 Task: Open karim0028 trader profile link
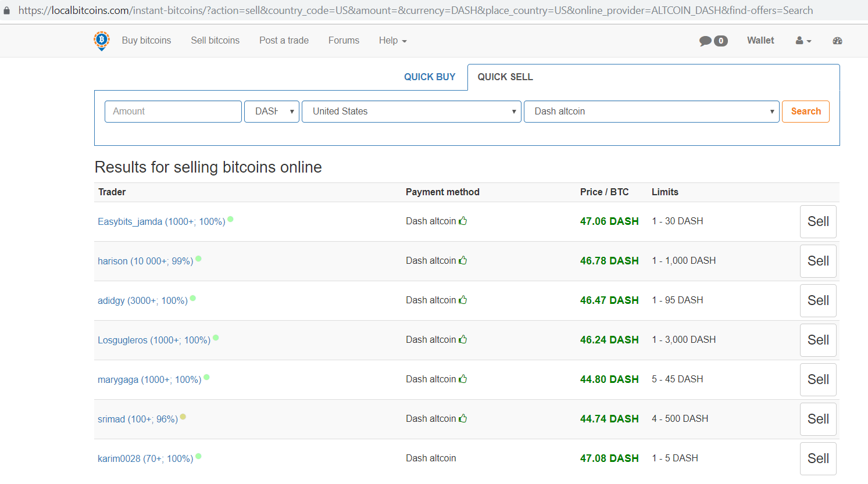pos(145,458)
